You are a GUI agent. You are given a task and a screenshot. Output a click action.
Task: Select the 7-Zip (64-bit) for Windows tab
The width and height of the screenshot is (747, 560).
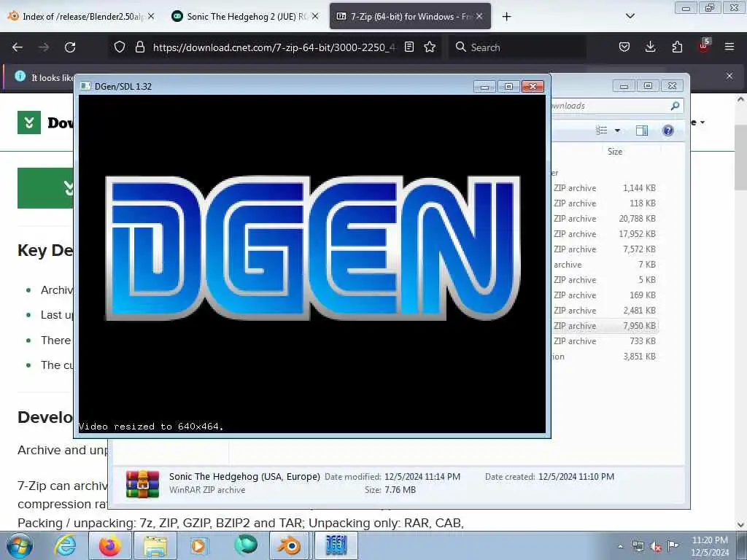tap(410, 17)
